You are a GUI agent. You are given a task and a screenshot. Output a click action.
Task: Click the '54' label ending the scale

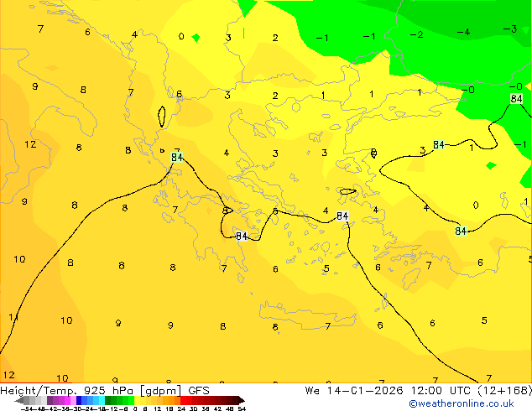coord(242,408)
